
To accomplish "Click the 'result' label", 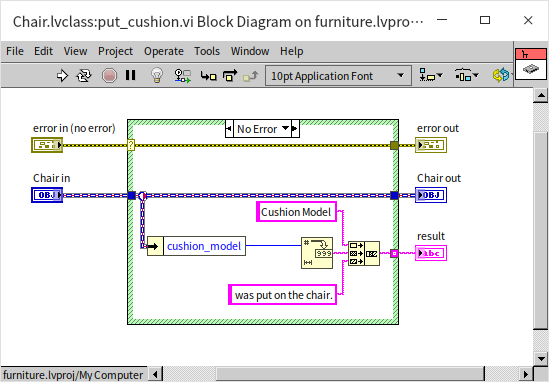I will coord(431,236).
